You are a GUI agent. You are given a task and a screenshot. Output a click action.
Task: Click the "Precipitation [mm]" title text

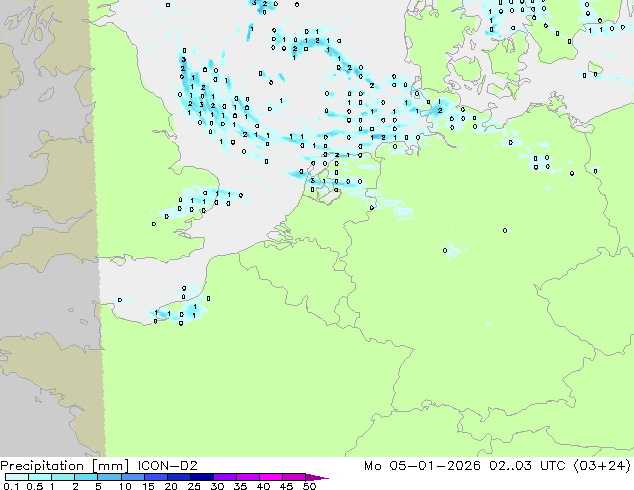tap(64, 466)
